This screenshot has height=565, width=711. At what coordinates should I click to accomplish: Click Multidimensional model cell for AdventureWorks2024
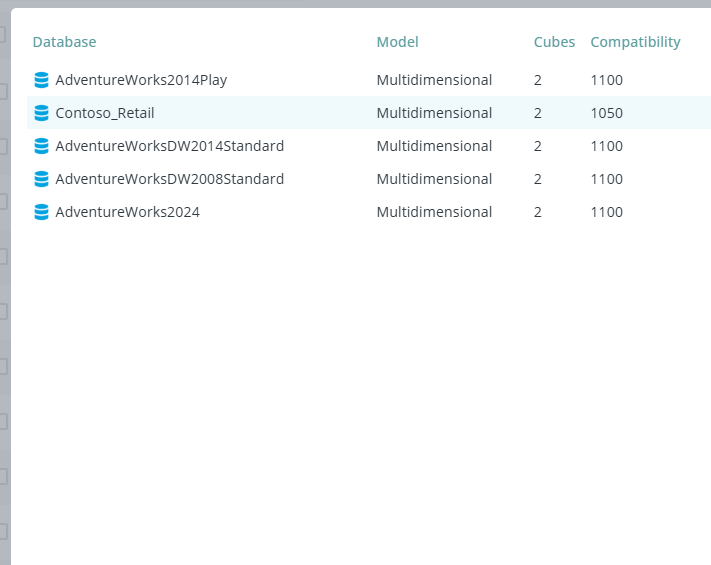coord(434,212)
